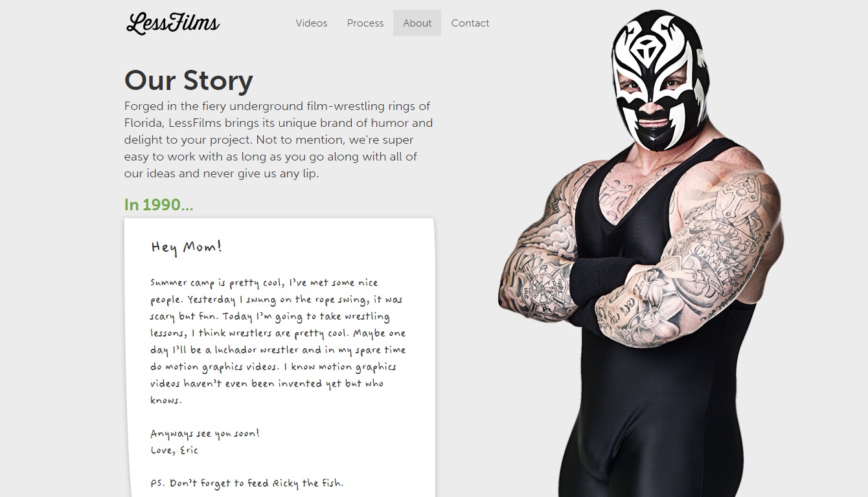This screenshot has width=868, height=497.
Task: Click the green In 1990... heading
Action: (159, 204)
